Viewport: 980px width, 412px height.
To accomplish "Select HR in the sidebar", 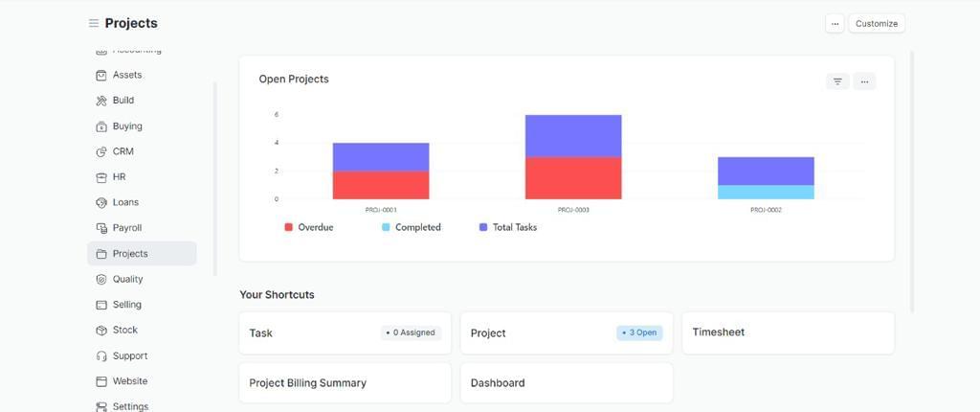I will point(142,178).
